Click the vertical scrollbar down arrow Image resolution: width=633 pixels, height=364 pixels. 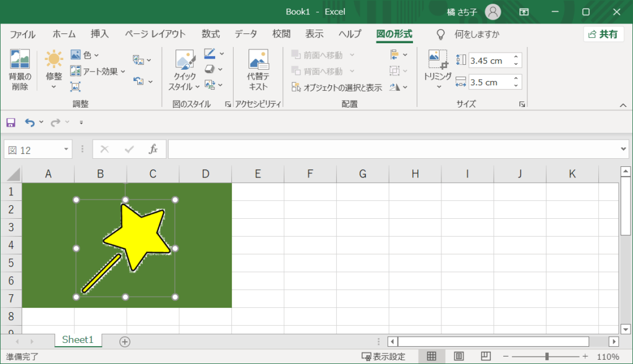click(x=626, y=329)
